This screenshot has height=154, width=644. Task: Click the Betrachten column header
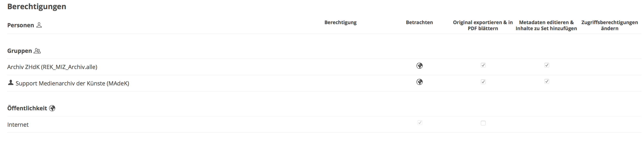(419, 22)
